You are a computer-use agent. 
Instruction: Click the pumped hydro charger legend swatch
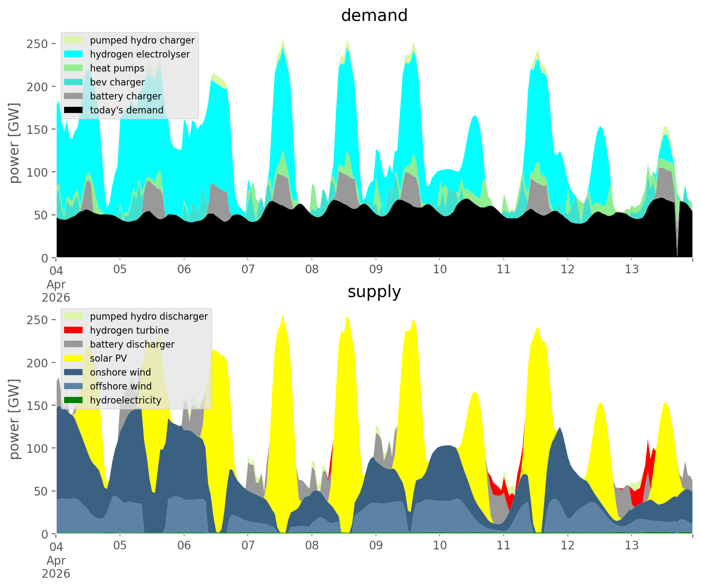point(74,40)
